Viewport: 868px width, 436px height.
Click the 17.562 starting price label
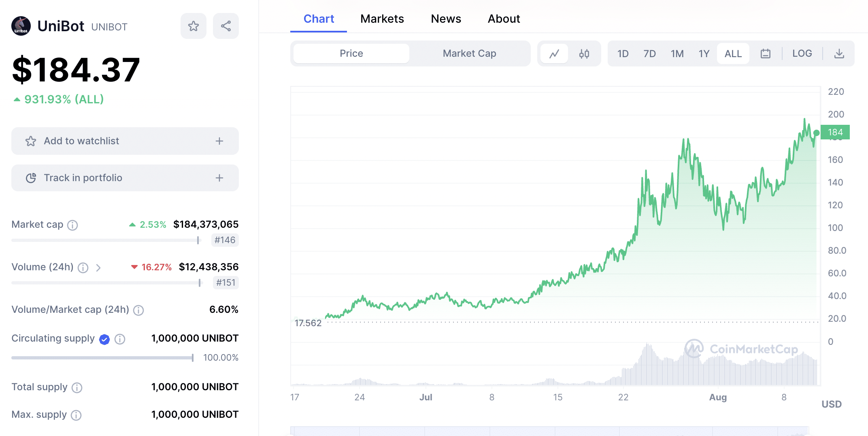(308, 323)
